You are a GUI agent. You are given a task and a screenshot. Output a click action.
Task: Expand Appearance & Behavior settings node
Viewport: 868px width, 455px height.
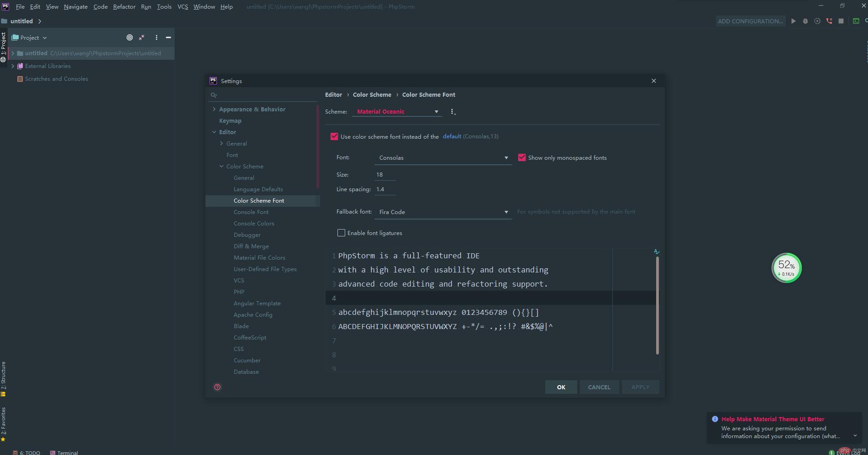point(214,109)
